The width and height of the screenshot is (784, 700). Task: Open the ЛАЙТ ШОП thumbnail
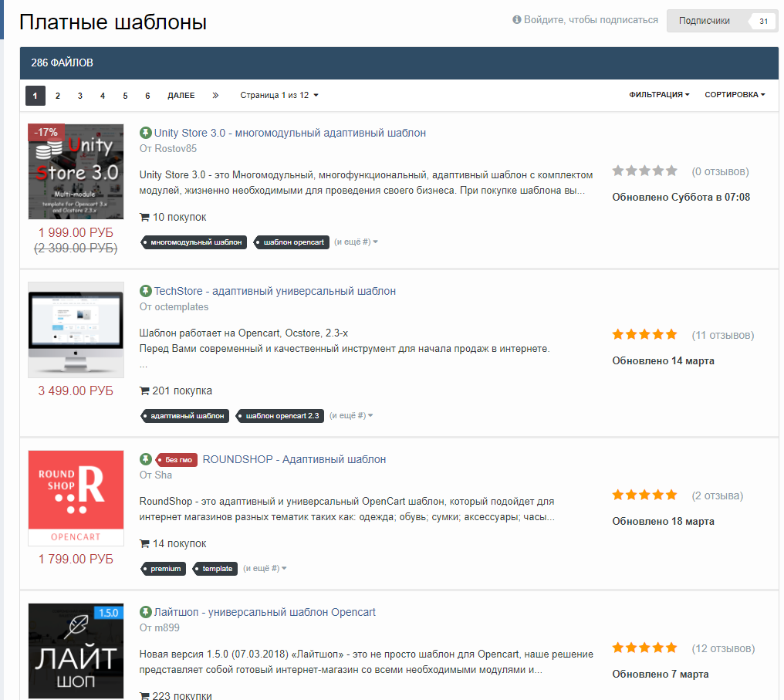point(76,651)
